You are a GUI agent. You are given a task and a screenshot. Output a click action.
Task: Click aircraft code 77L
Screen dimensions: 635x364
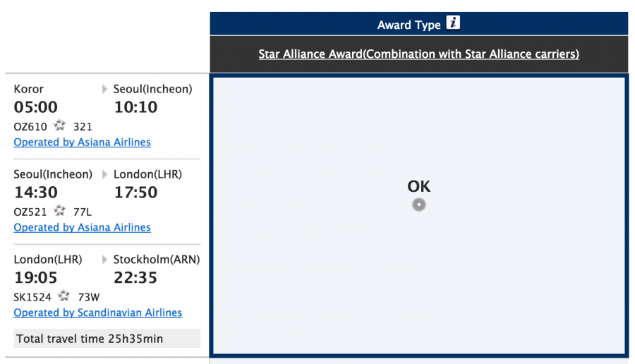point(83,212)
